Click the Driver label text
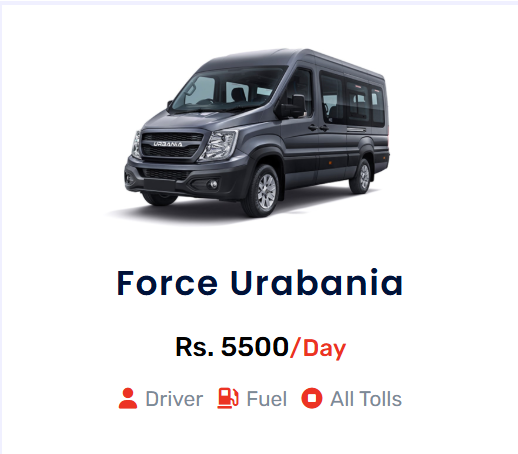This screenshot has height=454, width=518. click(174, 399)
